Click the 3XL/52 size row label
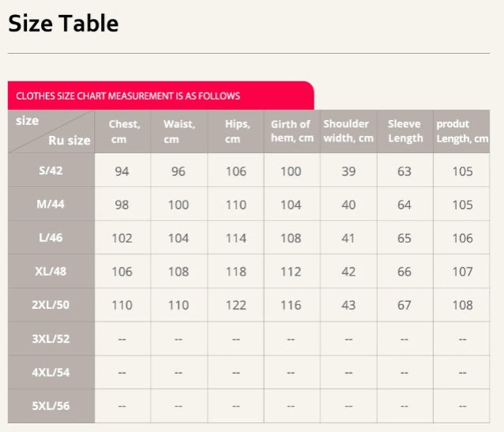 tap(51, 339)
